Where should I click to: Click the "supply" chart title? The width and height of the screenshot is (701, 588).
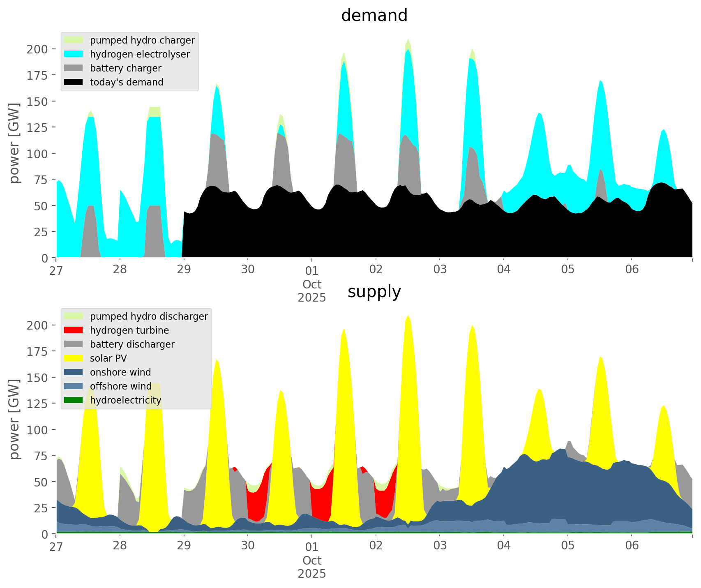point(374,292)
